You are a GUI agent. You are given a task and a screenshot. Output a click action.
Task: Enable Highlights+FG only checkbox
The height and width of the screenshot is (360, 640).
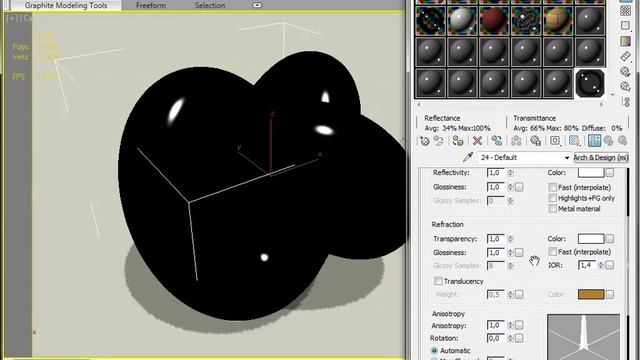coord(553,198)
